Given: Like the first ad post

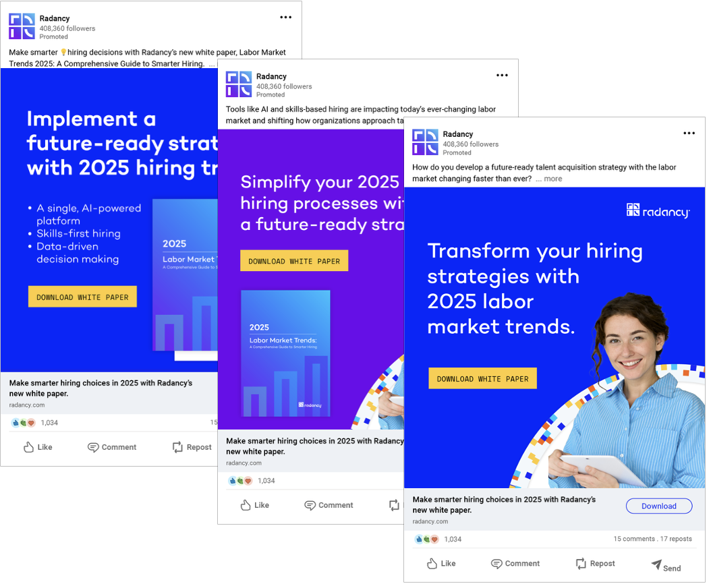Looking at the screenshot, I should click(38, 447).
